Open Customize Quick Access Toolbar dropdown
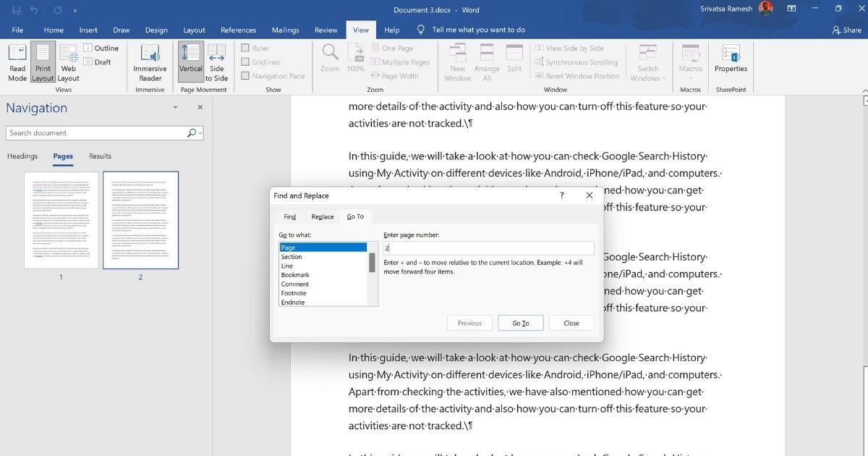The width and height of the screenshot is (868, 456). [75, 11]
